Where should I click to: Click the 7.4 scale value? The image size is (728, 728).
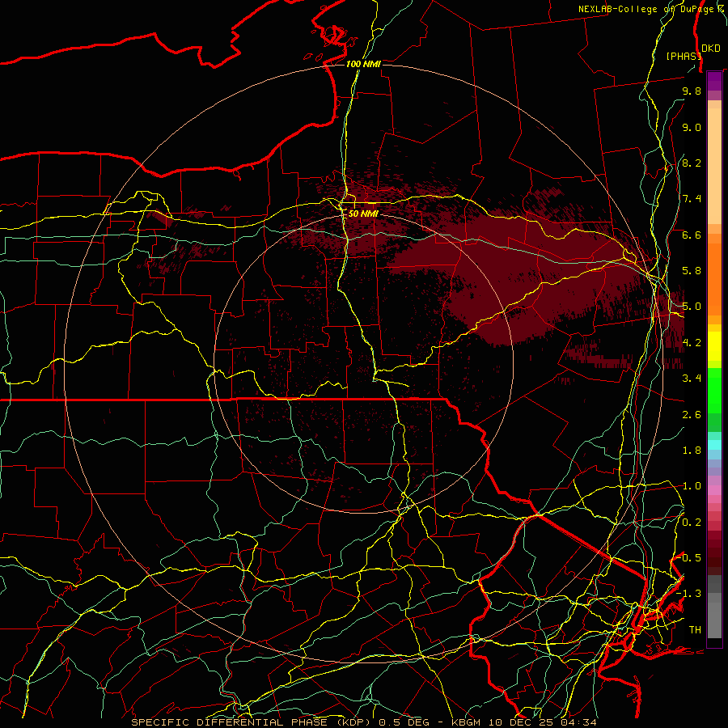(x=692, y=199)
